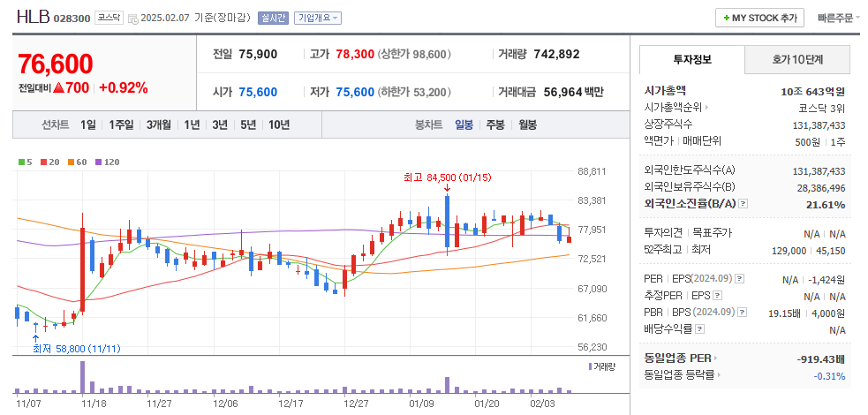Click the 시가총액 10조 643억원 value
The height and width of the screenshot is (415, 868).
812,91
